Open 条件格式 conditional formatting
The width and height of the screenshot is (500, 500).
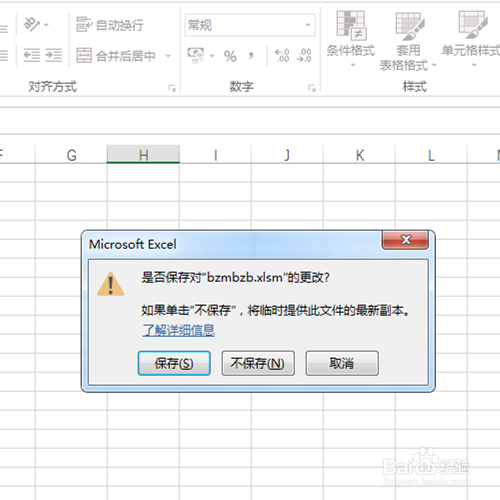[351, 39]
